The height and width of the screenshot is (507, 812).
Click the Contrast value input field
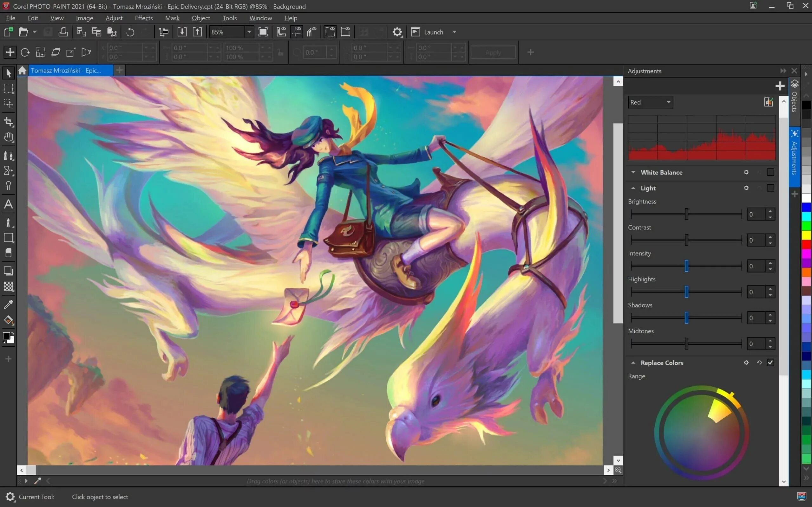click(x=756, y=241)
